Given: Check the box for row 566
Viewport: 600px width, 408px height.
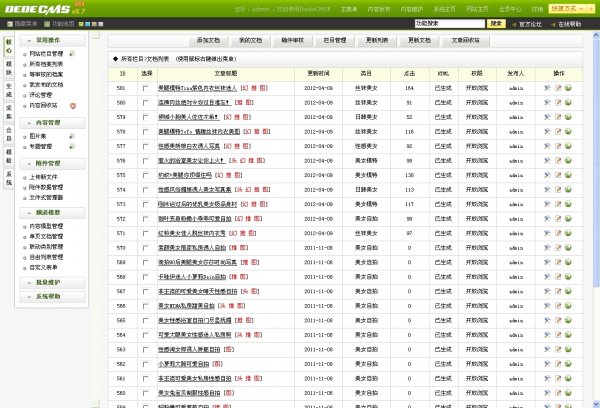Looking at the screenshot, I should 145,306.
